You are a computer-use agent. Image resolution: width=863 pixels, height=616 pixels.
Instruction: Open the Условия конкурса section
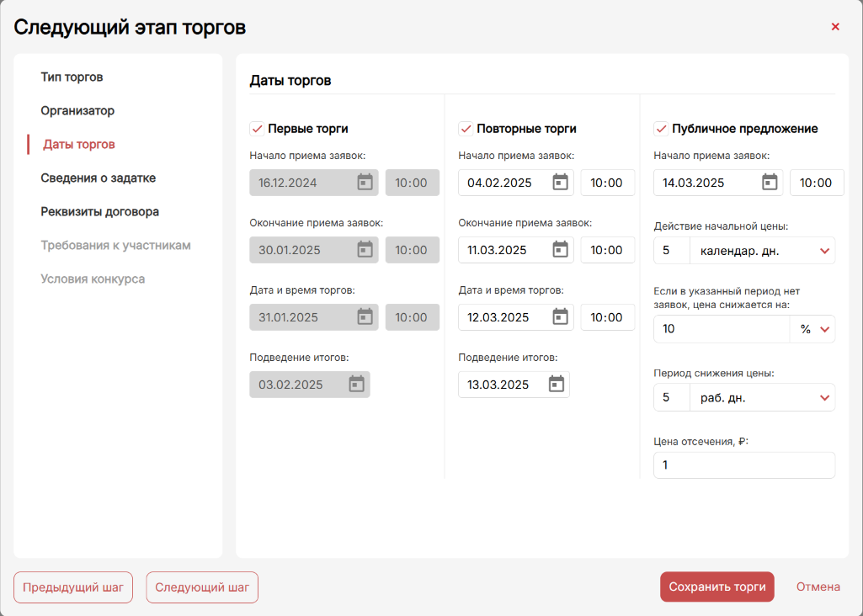(x=93, y=279)
